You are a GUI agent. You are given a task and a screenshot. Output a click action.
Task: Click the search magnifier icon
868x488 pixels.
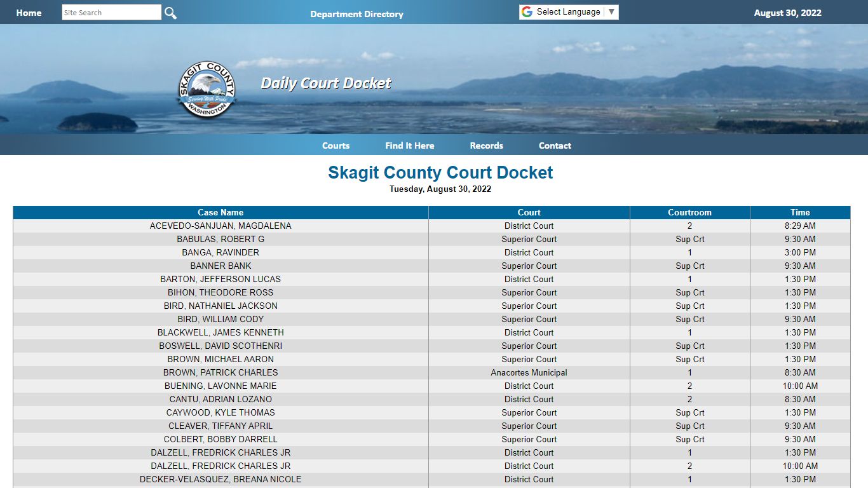pos(170,13)
